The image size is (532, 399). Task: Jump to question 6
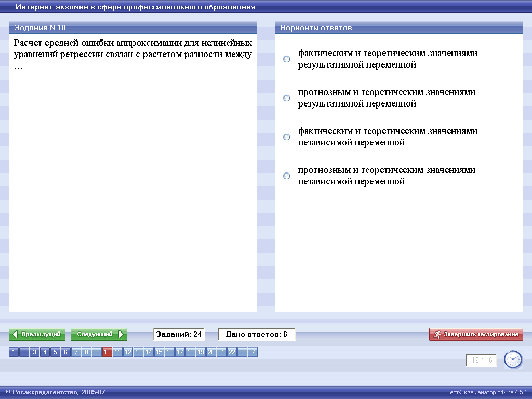click(x=65, y=352)
